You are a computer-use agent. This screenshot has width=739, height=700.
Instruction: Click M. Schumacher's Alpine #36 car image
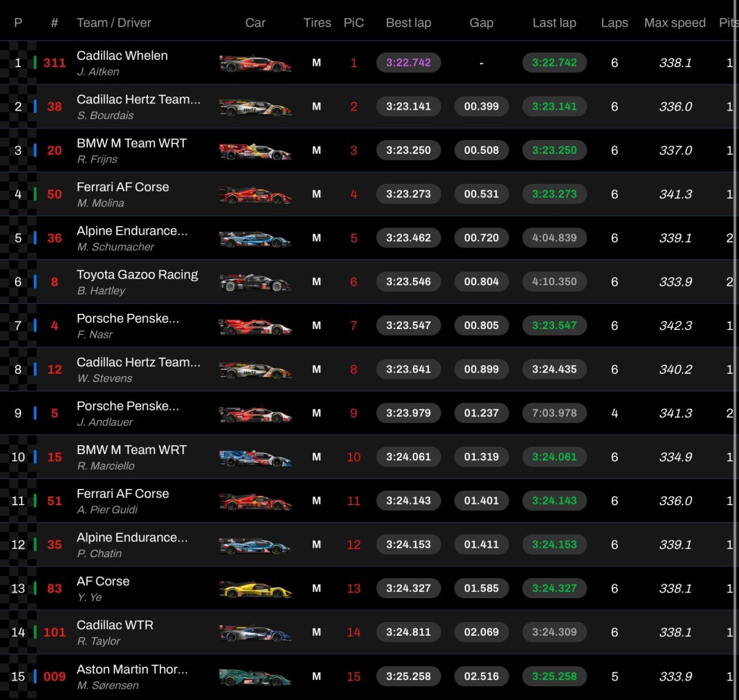coord(255,239)
